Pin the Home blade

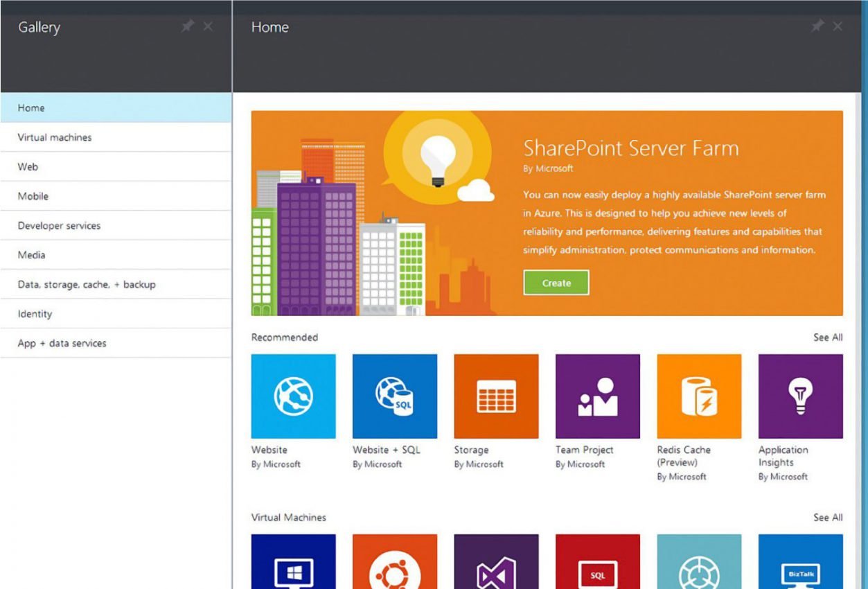817,26
